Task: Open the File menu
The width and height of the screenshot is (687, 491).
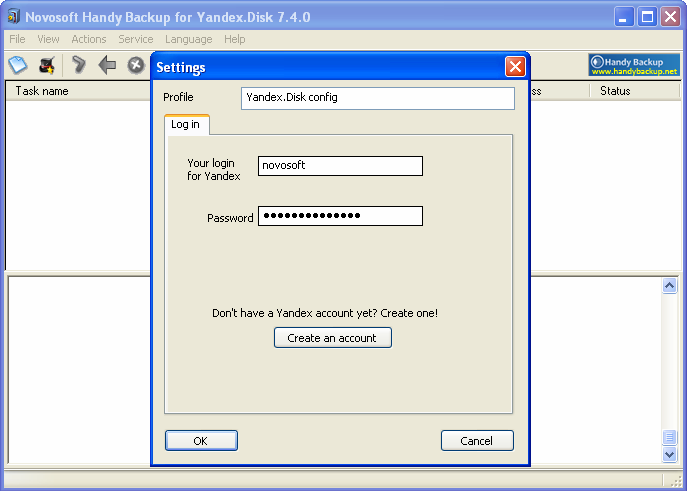Action: [x=17, y=39]
